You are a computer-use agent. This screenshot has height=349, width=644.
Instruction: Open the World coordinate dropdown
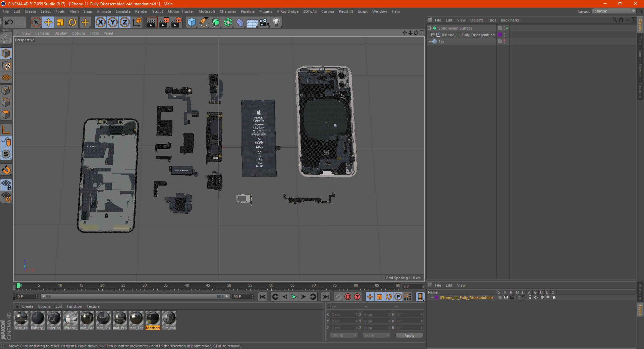[x=344, y=335]
